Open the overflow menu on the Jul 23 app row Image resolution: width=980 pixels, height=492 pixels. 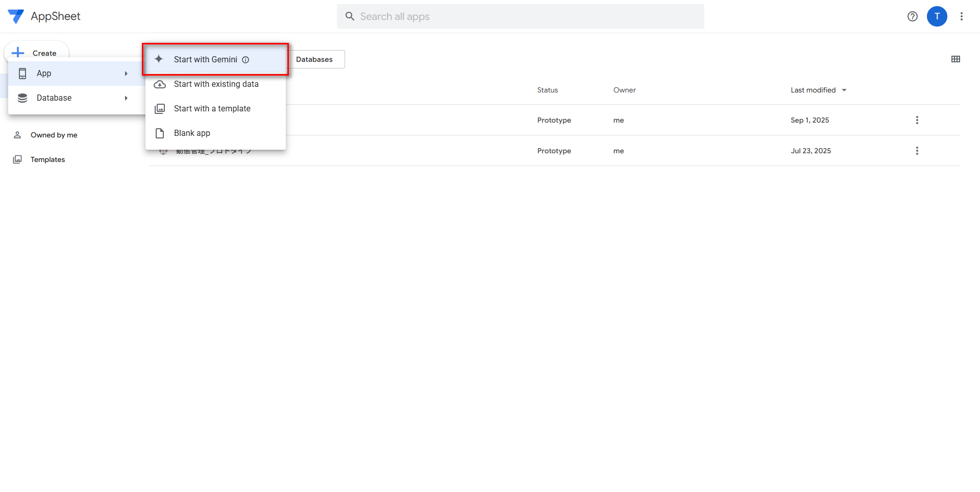917,150
